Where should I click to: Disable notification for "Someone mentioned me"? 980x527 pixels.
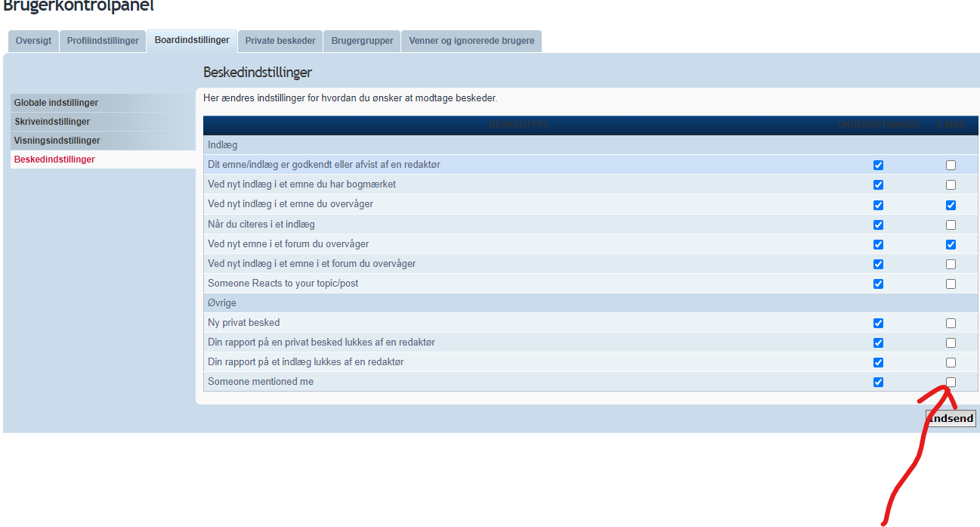pyautogui.click(x=878, y=382)
